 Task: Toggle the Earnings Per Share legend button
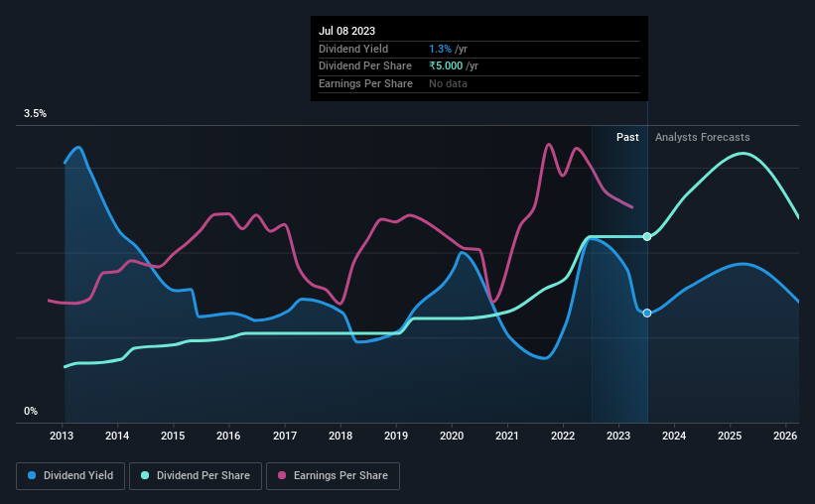click(x=334, y=476)
